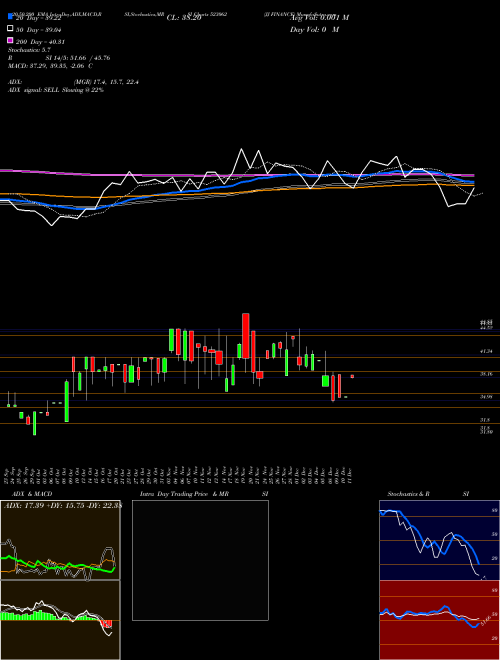
Task: Click the tallest red candlestick on chart
Action: click(246, 336)
